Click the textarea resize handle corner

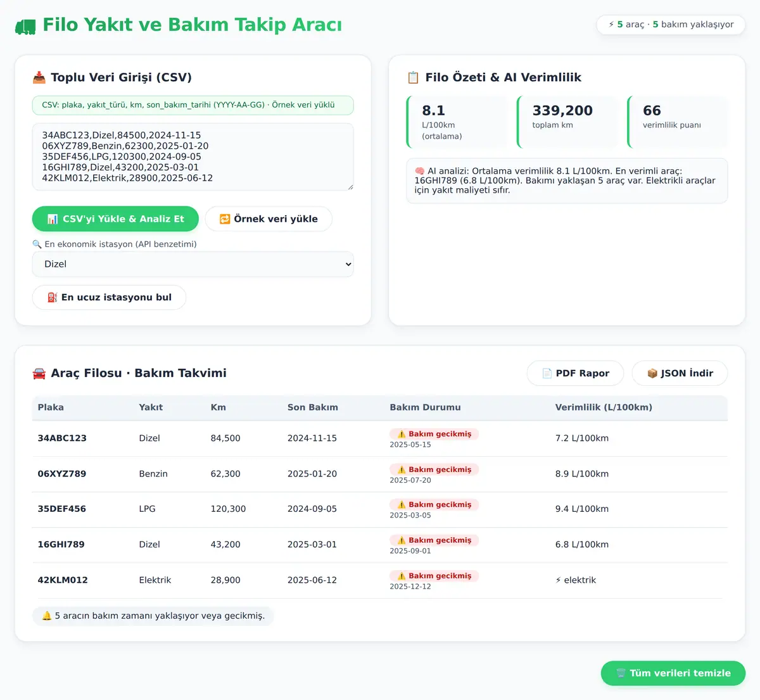click(x=350, y=187)
